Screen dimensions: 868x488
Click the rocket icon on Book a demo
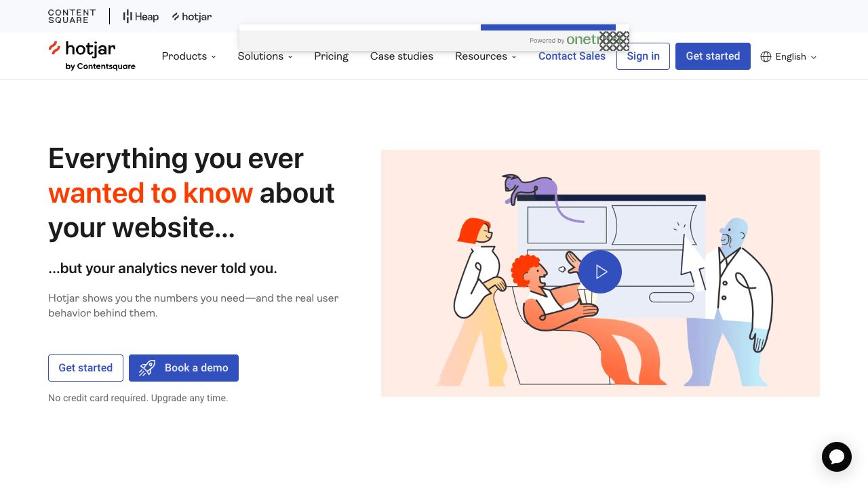[x=147, y=368]
